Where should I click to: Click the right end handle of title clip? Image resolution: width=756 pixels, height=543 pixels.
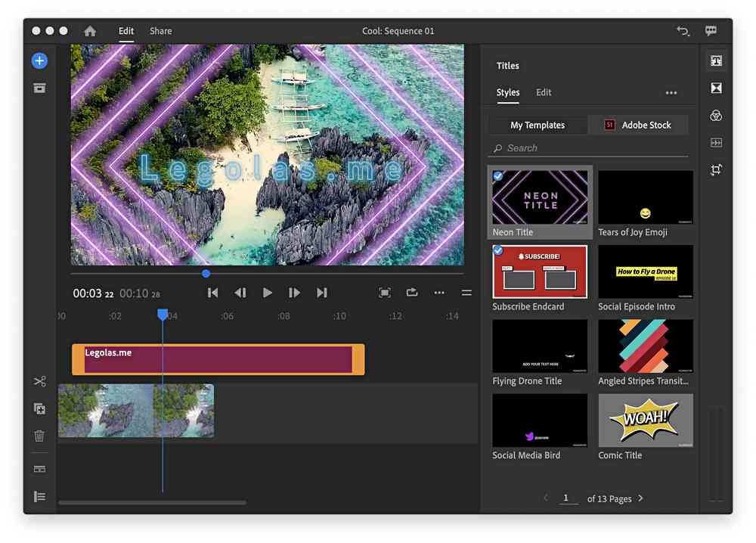358,359
